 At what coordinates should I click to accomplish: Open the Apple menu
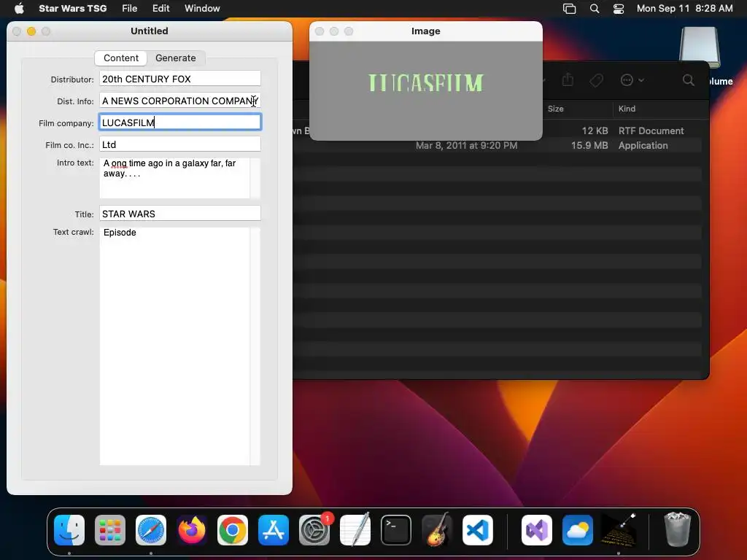coord(19,8)
